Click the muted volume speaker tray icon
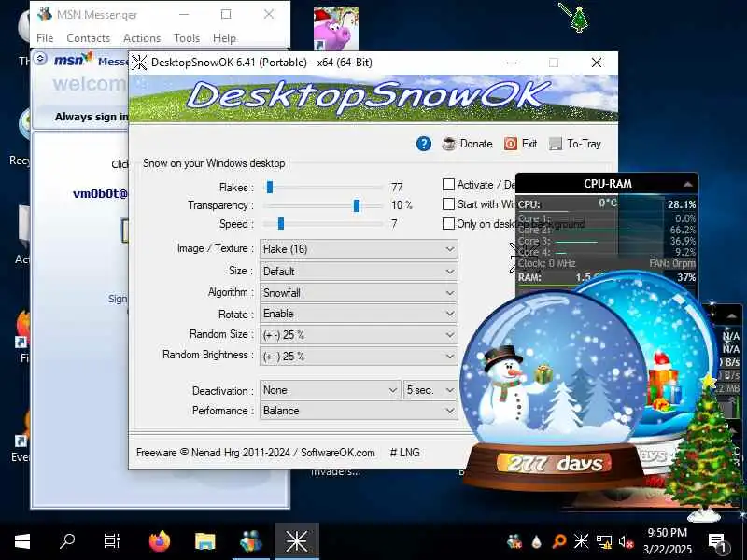 [x=626, y=541]
